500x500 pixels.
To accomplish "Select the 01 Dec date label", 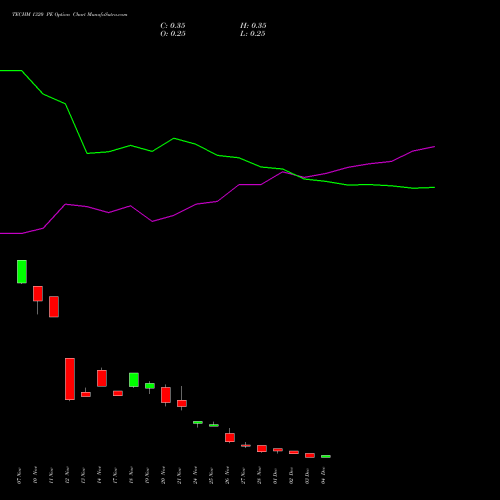I will pos(275,476).
